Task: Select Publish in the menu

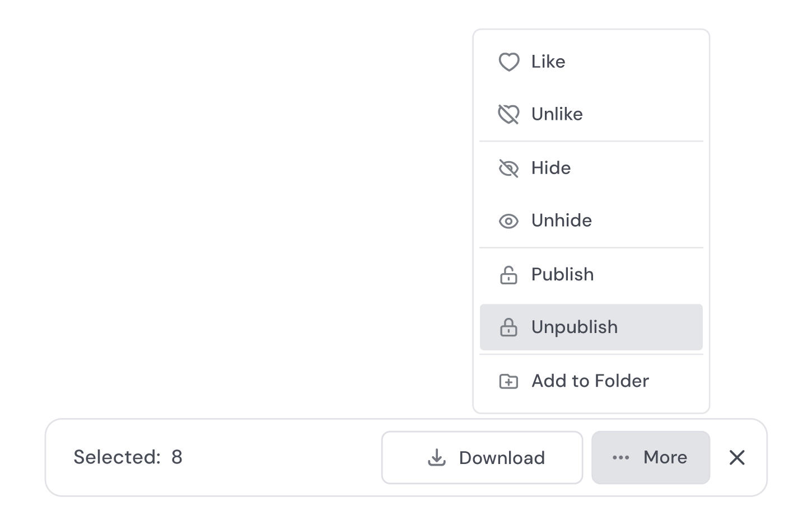Action: pos(591,274)
